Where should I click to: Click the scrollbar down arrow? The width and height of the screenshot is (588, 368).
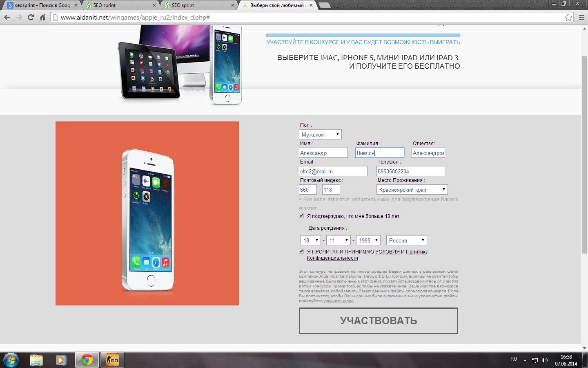[584, 348]
